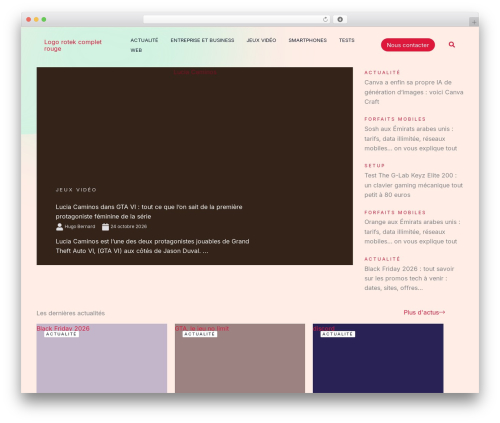The image size is (500, 423).
Task: Click Jeux Vidéo category label in featured article
Action: pos(76,190)
